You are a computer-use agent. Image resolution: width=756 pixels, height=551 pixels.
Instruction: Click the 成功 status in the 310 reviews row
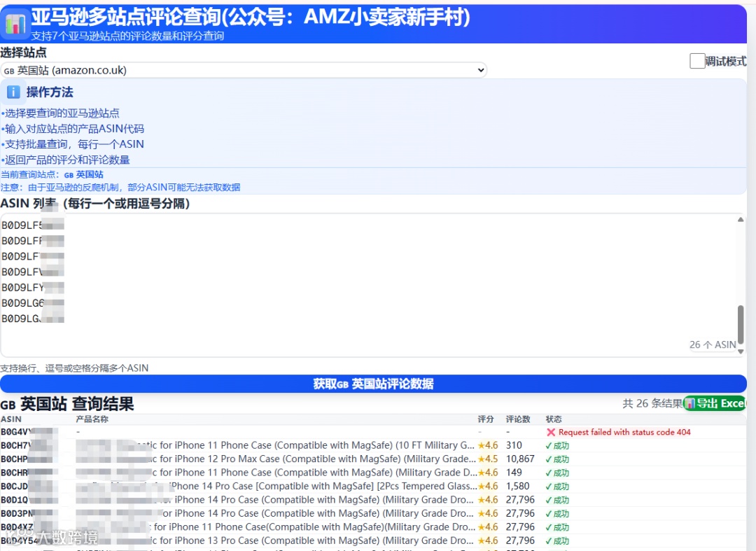(557, 446)
